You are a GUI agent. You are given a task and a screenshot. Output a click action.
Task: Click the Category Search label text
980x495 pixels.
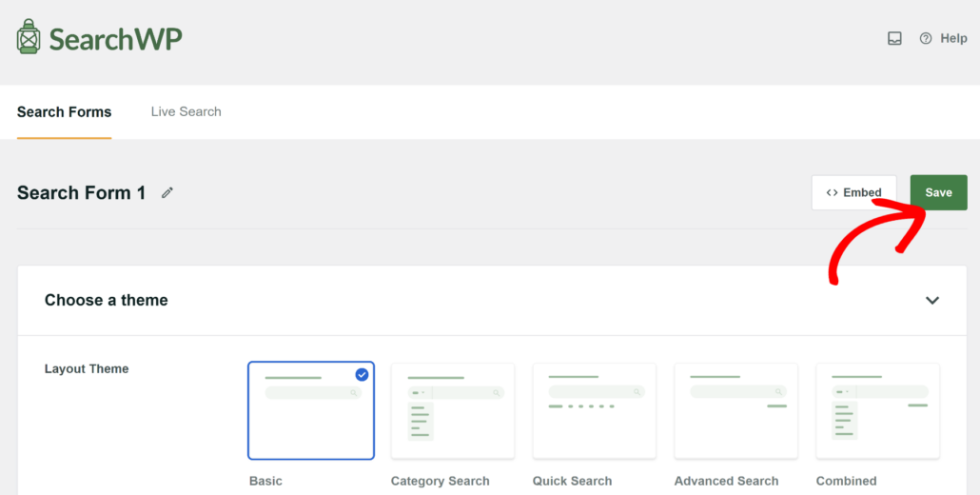point(440,482)
